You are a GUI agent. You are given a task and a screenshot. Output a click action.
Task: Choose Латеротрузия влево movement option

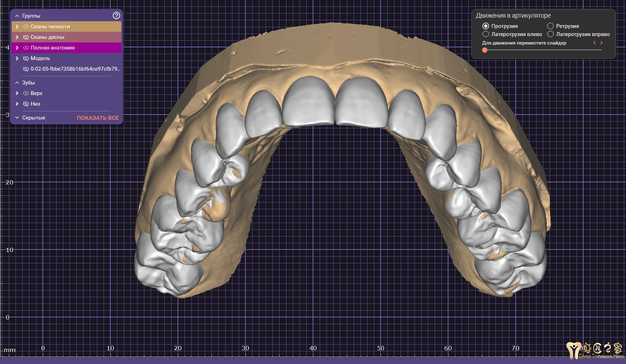(486, 34)
